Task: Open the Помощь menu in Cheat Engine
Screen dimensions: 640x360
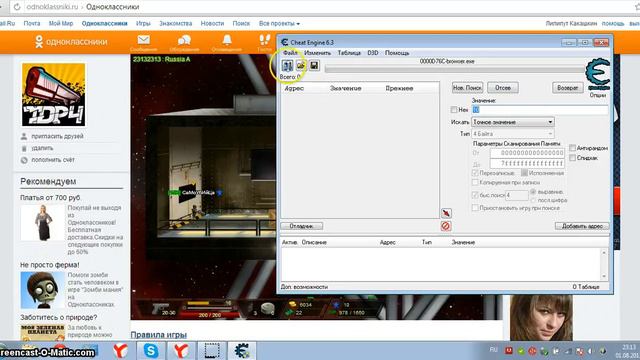Action: click(397, 53)
